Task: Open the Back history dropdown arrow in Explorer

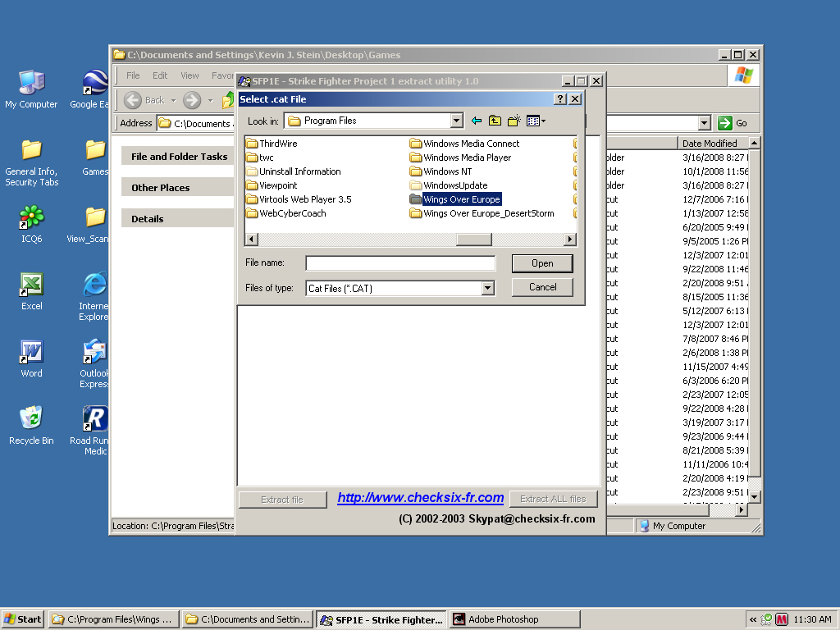Action: coord(174,100)
